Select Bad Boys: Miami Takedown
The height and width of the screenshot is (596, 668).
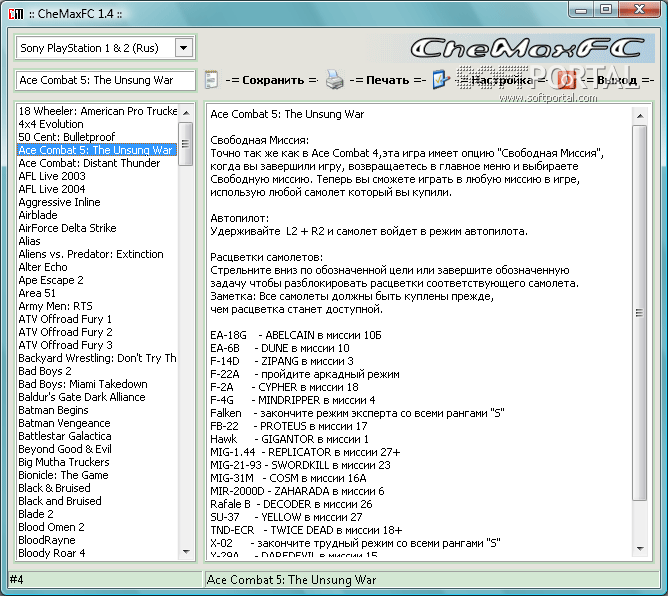coord(97,384)
